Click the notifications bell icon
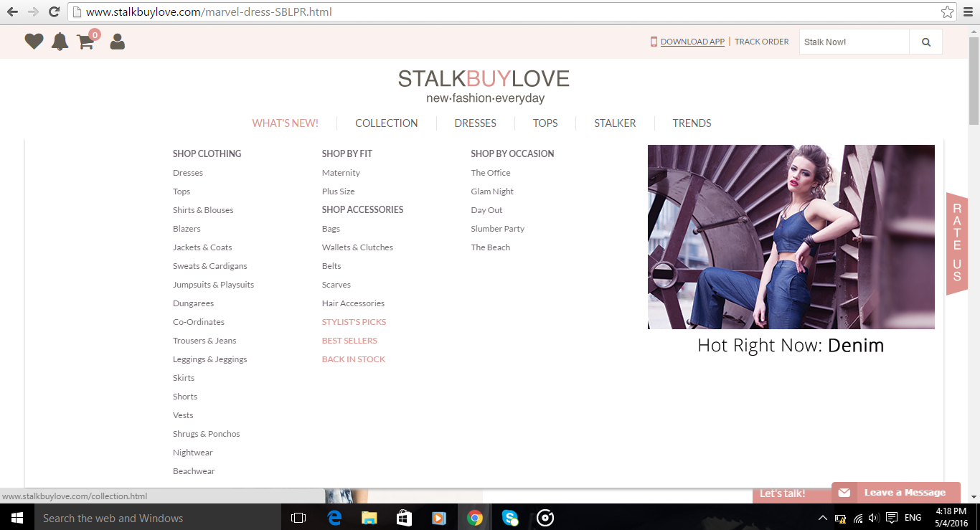This screenshot has height=530, width=980. click(x=60, y=42)
